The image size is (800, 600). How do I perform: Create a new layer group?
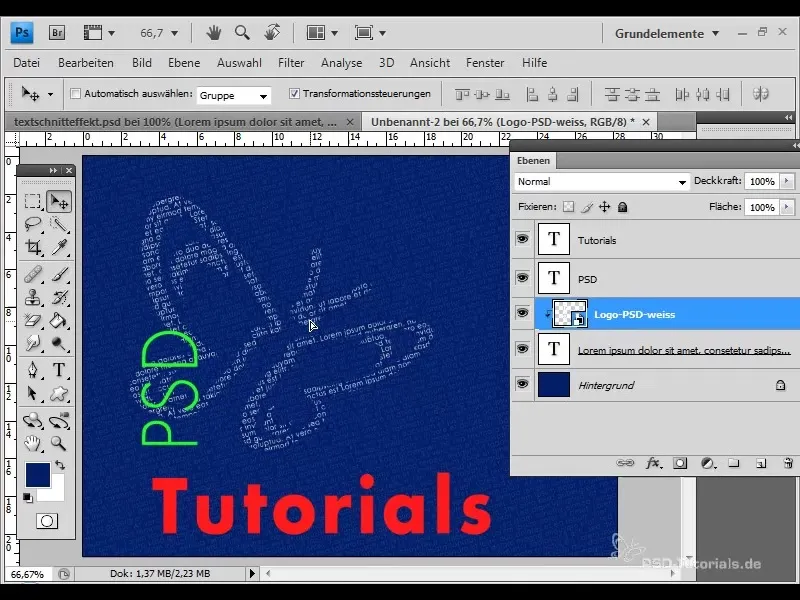734,463
